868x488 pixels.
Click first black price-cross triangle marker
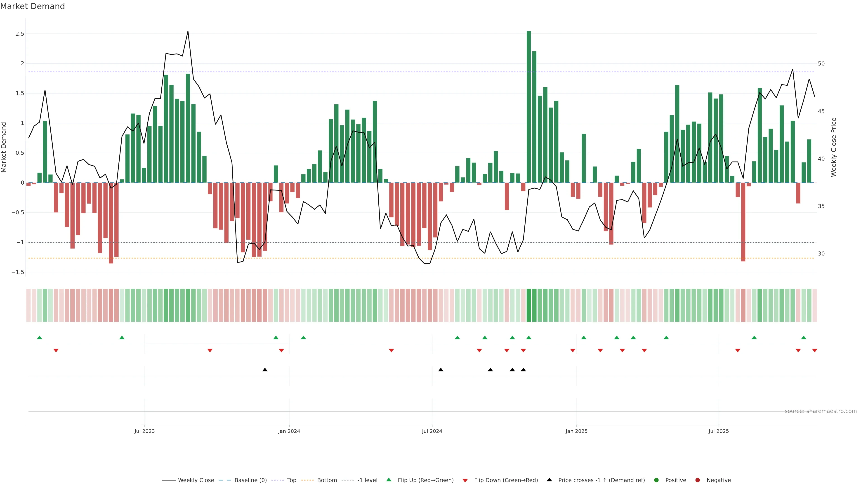click(x=265, y=370)
